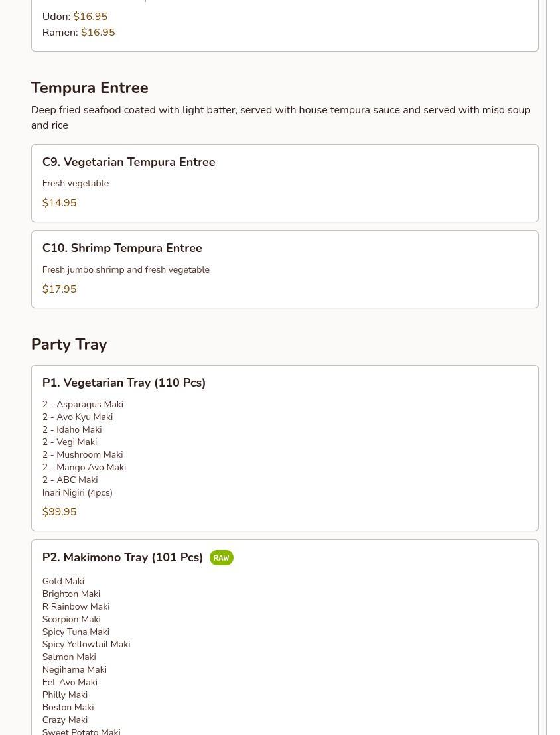Click Philly Maki in the Makimono list
The image size is (560, 735).
65,695
